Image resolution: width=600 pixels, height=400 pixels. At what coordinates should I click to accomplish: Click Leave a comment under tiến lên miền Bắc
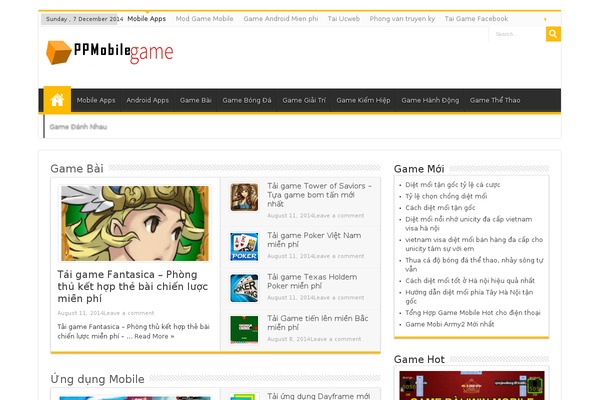(x=336, y=339)
